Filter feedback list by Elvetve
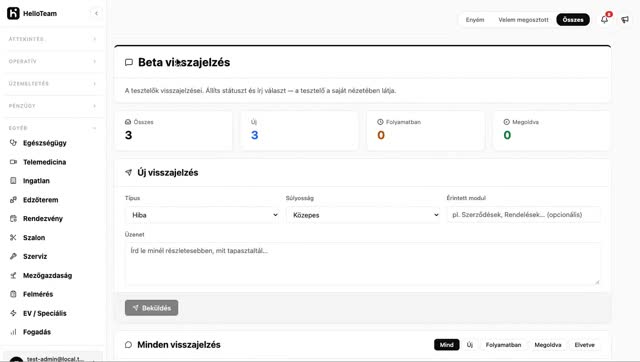This screenshot has height=362, width=640. click(x=584, y=345)
